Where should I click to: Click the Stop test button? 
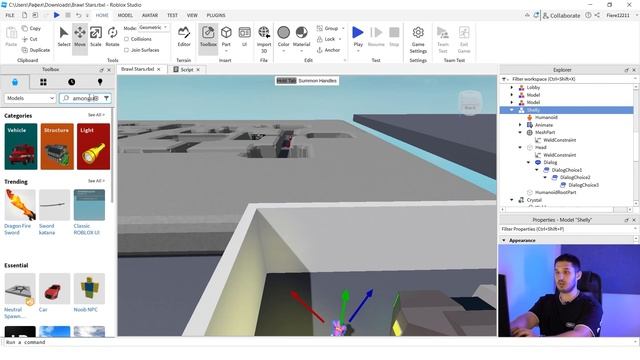394,36
